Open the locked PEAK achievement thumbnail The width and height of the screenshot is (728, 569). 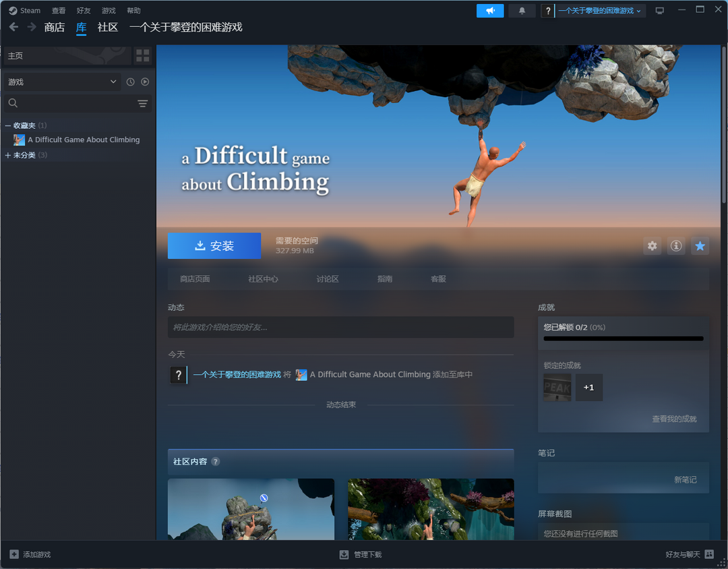coord(557,388)
